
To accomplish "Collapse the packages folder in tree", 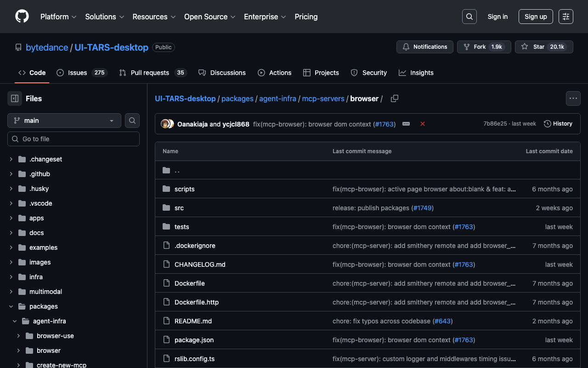I will coord(11,306).
